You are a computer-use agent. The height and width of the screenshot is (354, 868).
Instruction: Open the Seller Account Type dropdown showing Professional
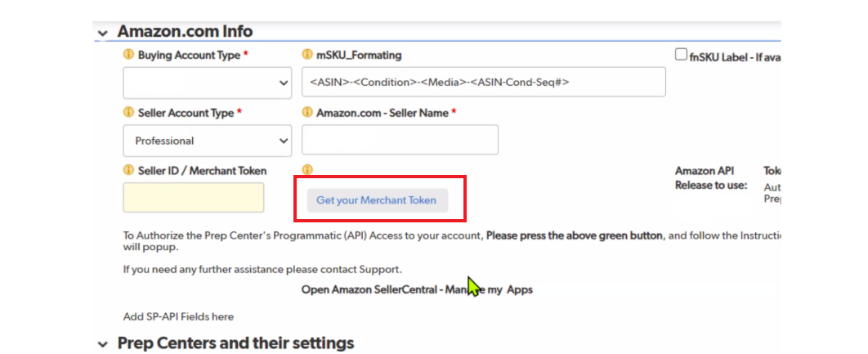pyautogui.click(x=207, y=141)
